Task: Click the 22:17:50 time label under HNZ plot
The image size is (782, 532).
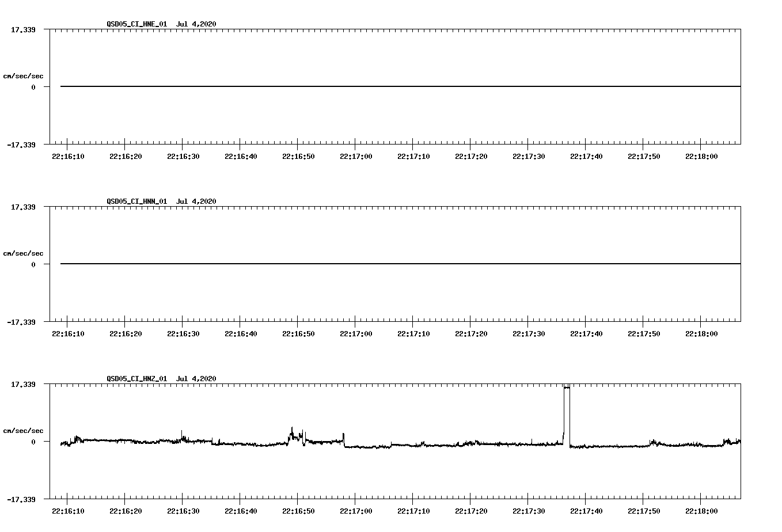Action: click(644, 511)
